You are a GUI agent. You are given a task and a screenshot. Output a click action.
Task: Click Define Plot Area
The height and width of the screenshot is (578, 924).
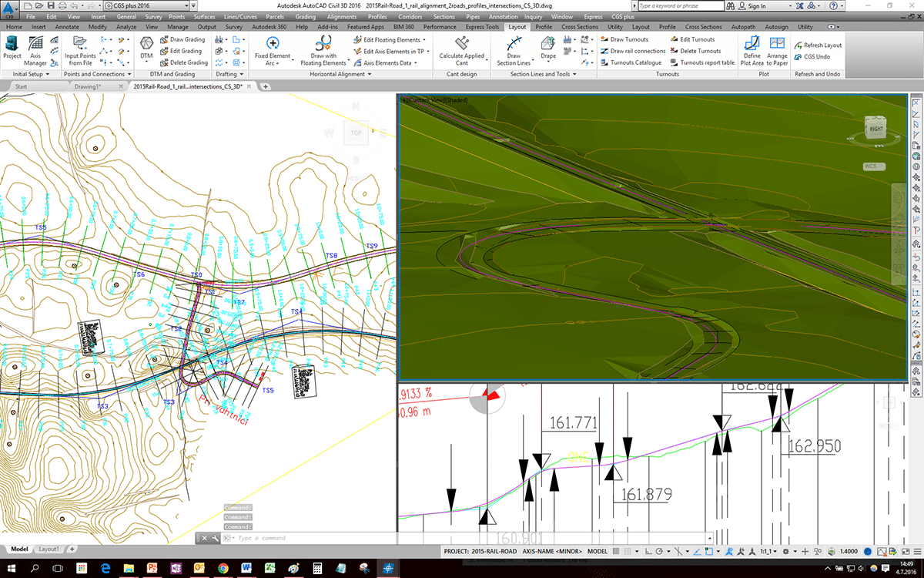[x=752, y=49]
